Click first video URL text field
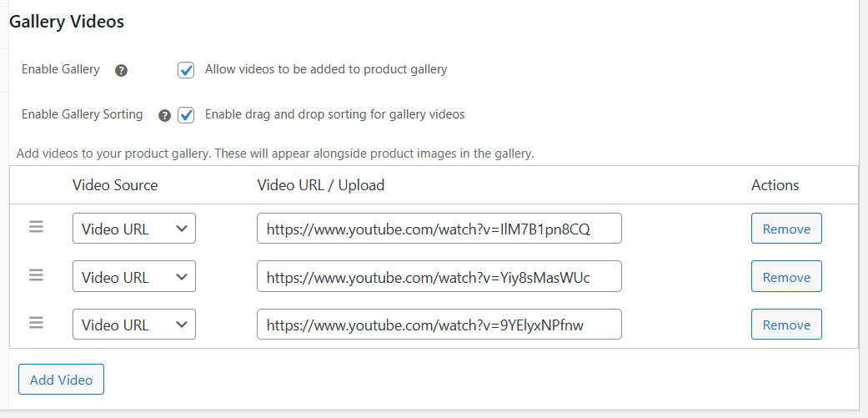Screen dimensions: 868x418 (439, 229)
